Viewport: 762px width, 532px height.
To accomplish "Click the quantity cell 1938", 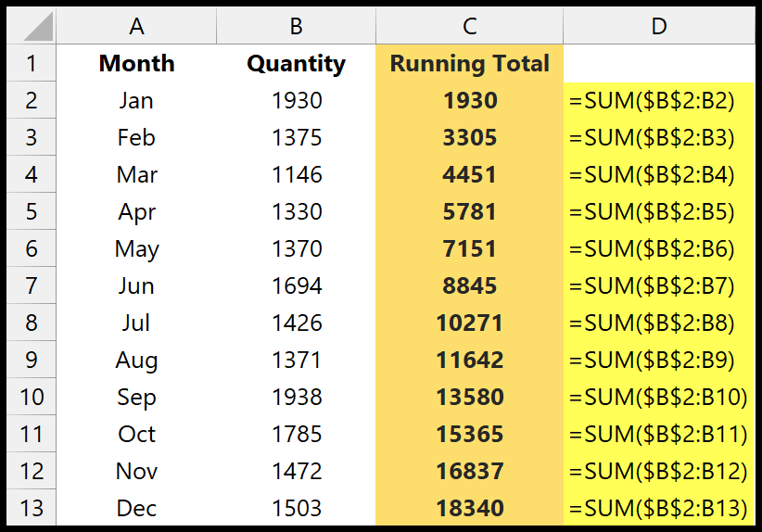I will (x=296, y=397).
